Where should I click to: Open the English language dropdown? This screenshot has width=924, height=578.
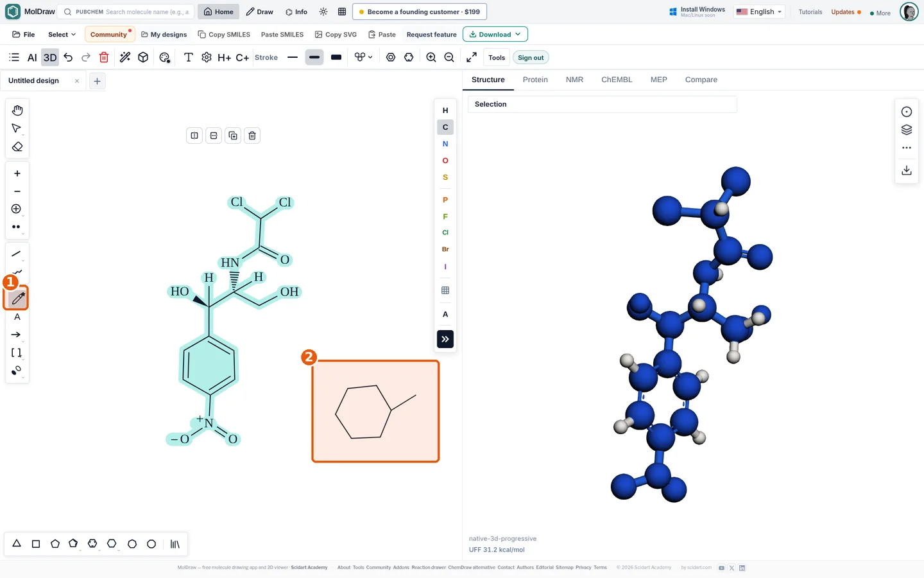(759, 12)
